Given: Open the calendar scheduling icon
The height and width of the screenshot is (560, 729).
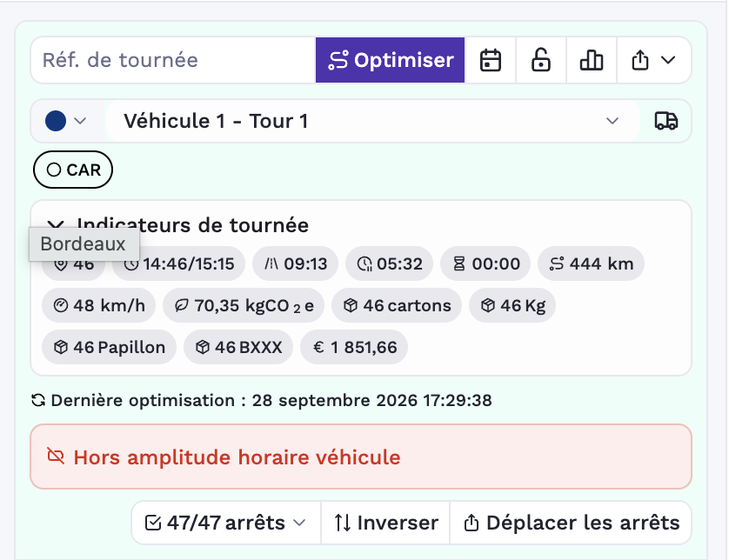Looking at the screenshot, I should 490,60.
